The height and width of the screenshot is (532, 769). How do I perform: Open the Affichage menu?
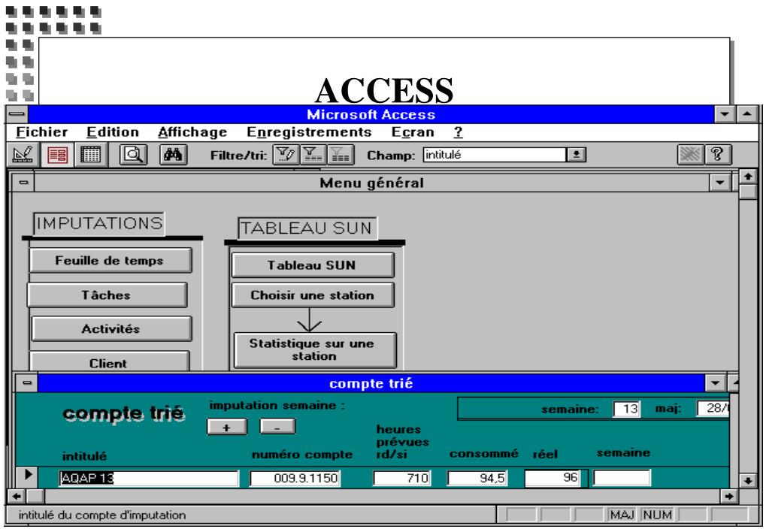point(192,132)
